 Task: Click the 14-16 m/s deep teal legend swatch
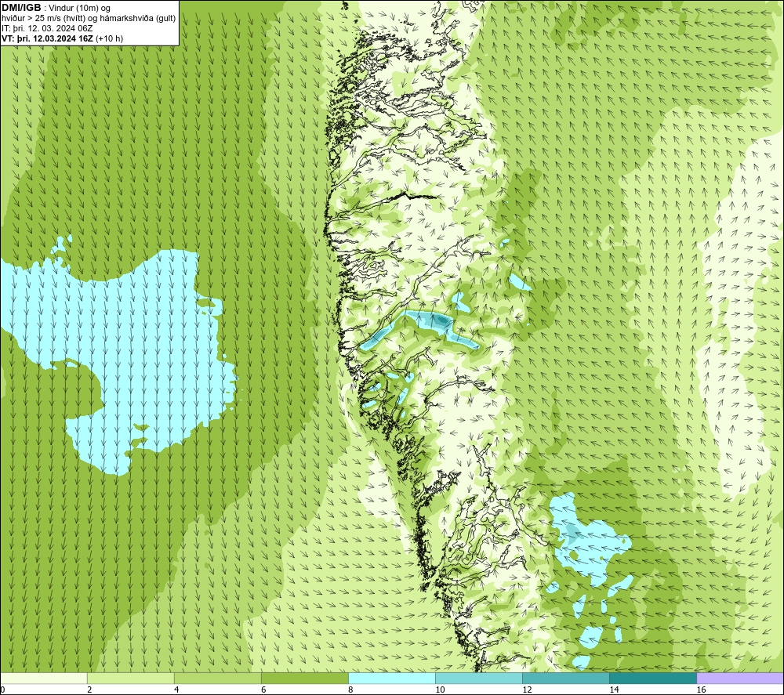(652, 678)
